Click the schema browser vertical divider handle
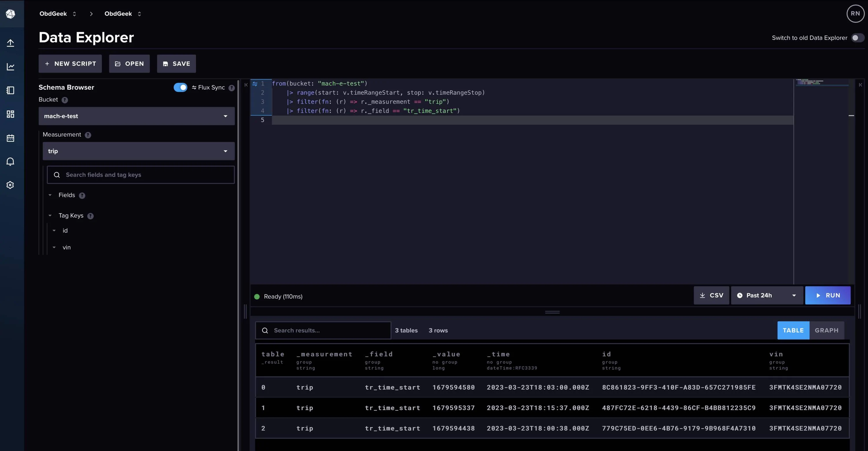Viewport: 868px width, 451px height. pyautogui.click(x=245, y=311)
